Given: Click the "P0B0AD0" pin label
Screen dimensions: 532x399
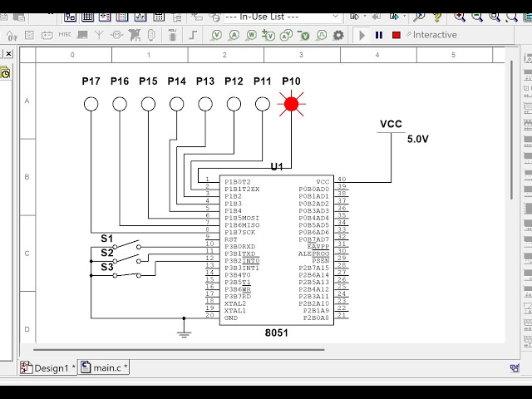Looking at the screenshot, I should [314, 189].
